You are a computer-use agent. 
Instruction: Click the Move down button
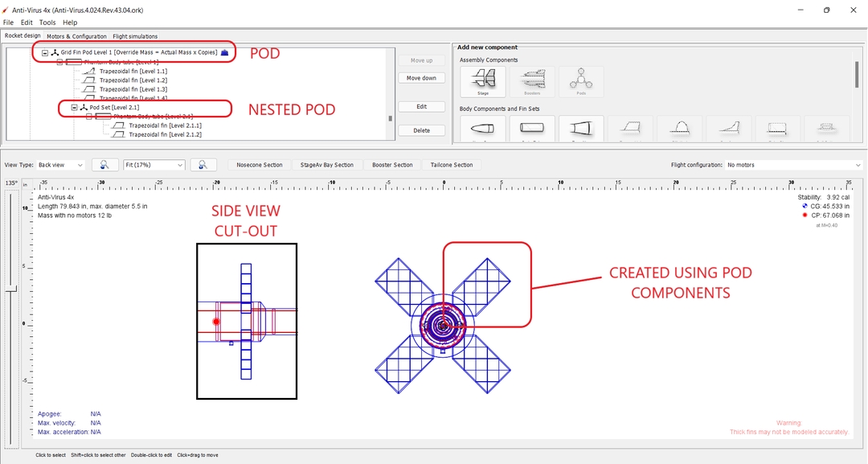point(421,78)
